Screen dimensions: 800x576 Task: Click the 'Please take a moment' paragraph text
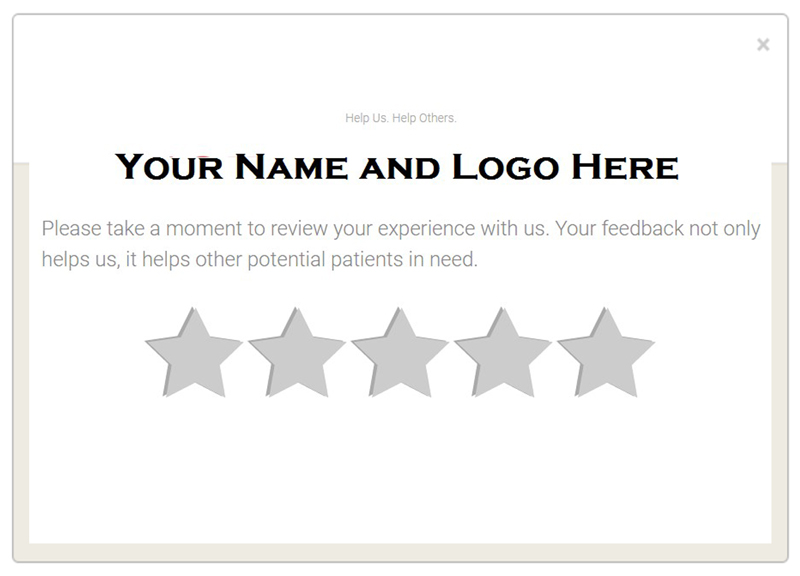click(x=401, y=244)
